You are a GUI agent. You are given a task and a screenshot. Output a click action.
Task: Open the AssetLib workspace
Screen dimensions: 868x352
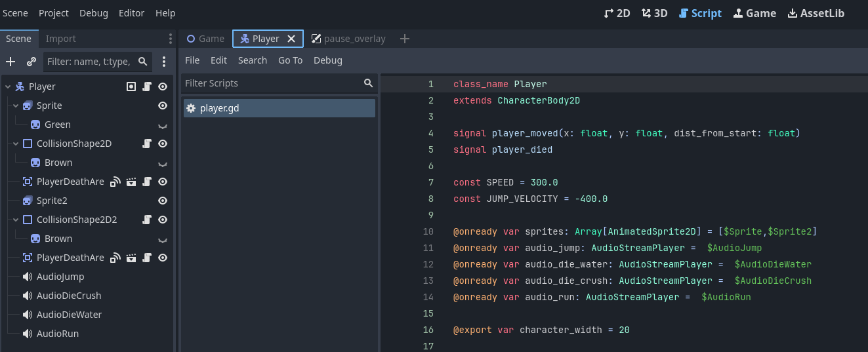coord(816,13)
